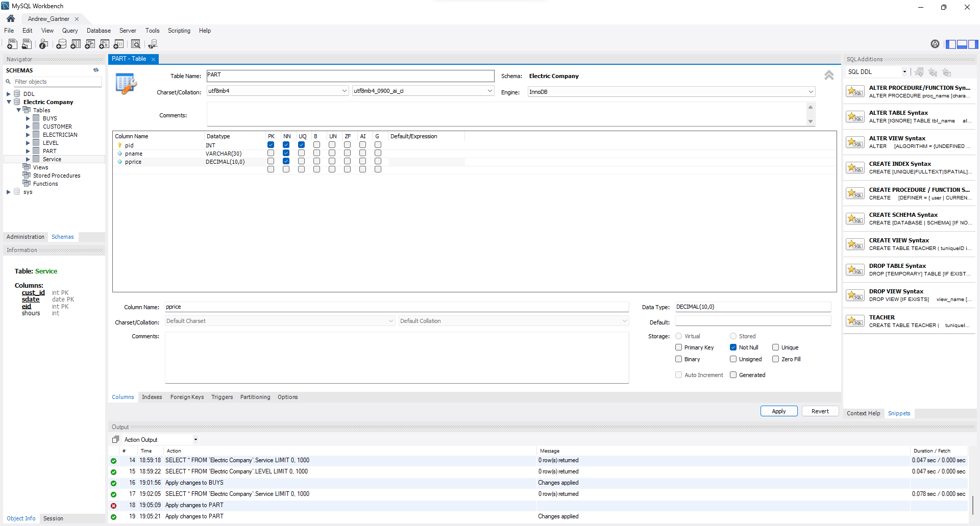Image resolution: width=980 pixels, height=526 pixels.
Task: Switch to the Indexes tab
Action: pos(152,397)
